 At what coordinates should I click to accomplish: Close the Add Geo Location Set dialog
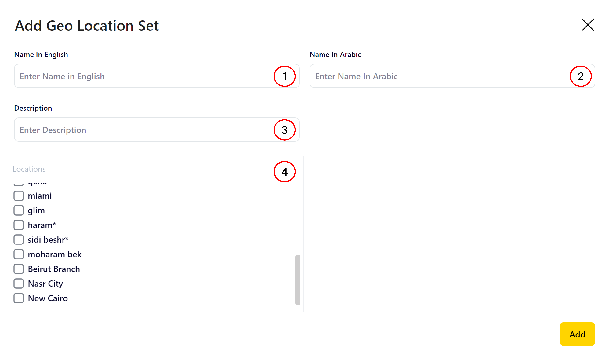tap(588, 25)
